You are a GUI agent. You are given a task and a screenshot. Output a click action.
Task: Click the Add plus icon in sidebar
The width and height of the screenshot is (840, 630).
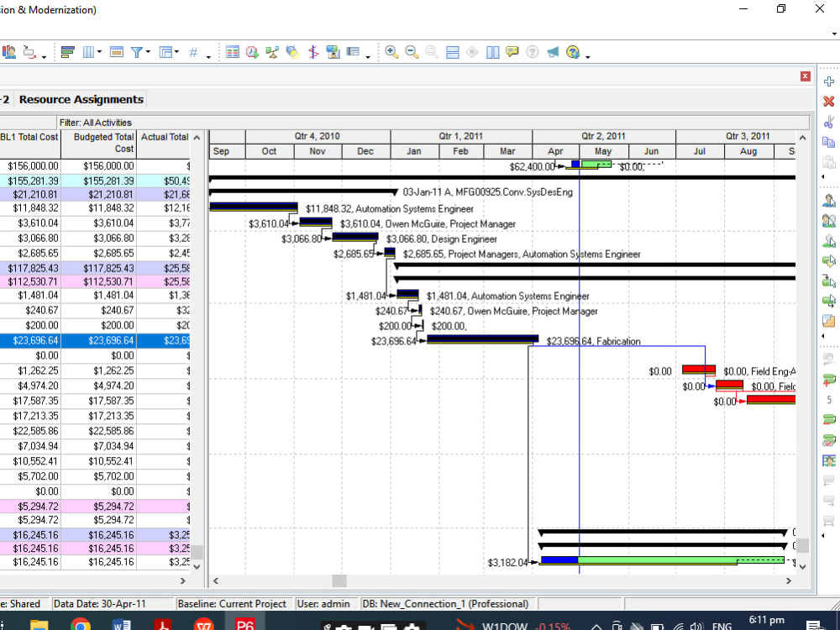(829, 81)
